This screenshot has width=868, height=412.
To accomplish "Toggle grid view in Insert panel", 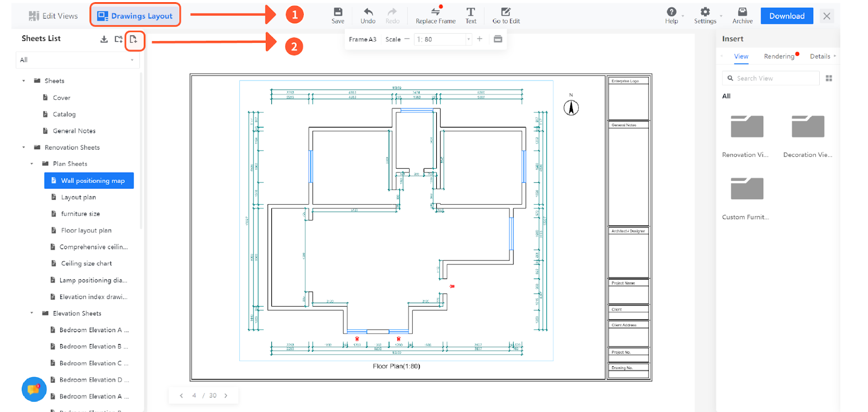I will (828, 79).
